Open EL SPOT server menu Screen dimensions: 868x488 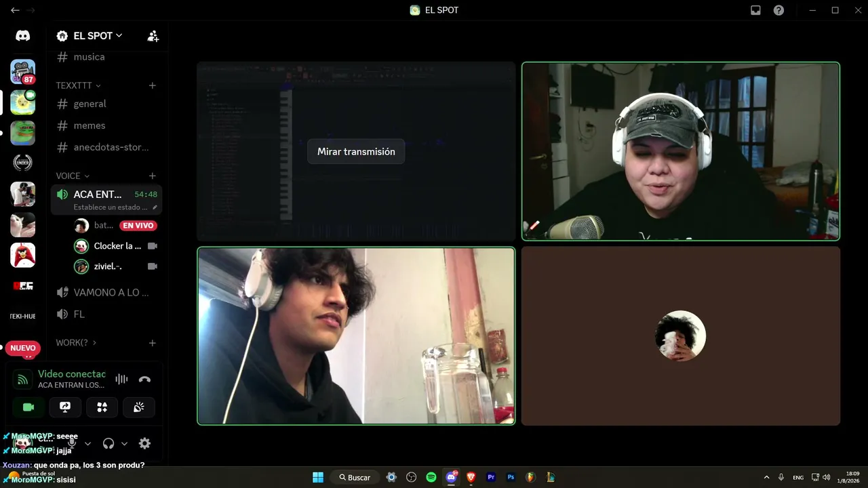(98, 36)
